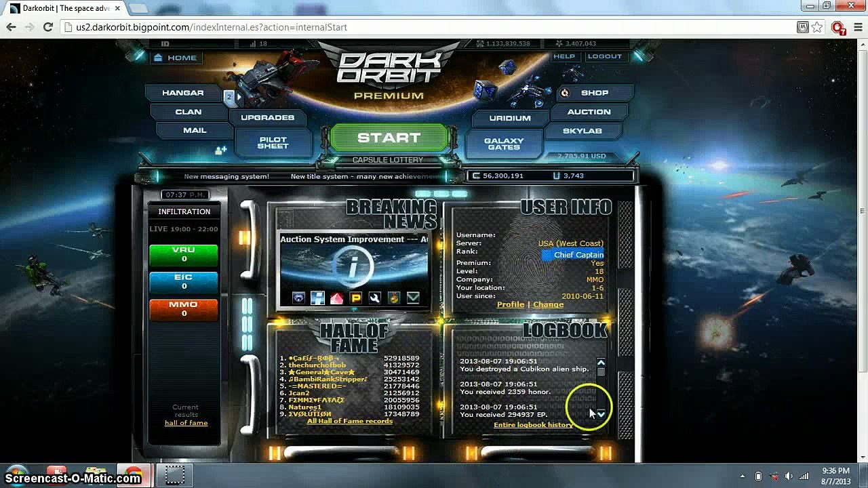Click the Chrome icon in the taskbar

134,475
